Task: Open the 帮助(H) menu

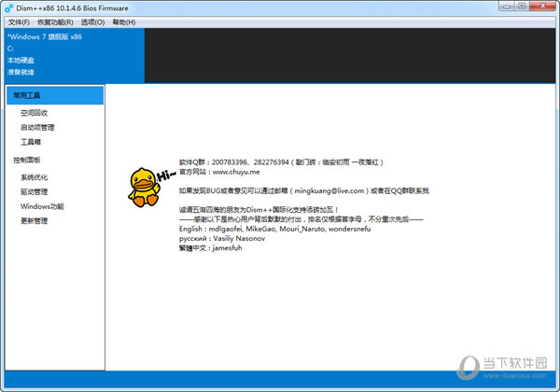Action: click(x=124, y=22)
